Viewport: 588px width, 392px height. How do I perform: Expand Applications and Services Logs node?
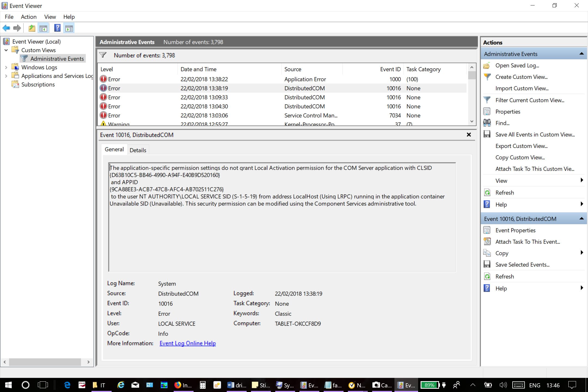[6, 76]
